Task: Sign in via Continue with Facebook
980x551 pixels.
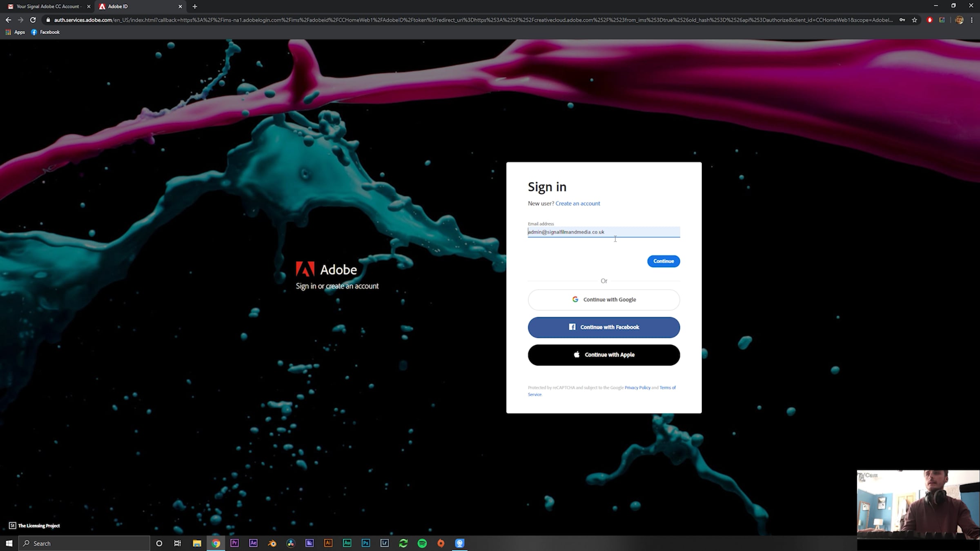Action: tap(604, 327)
